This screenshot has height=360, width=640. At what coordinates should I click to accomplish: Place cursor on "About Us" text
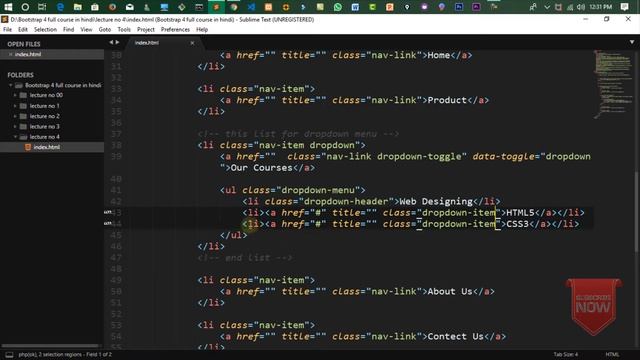pyautogui.click(x=449, y=291)
